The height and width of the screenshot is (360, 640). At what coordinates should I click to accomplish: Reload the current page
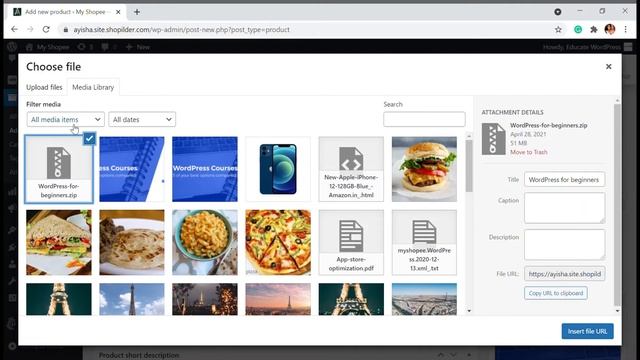click(46, 29)
